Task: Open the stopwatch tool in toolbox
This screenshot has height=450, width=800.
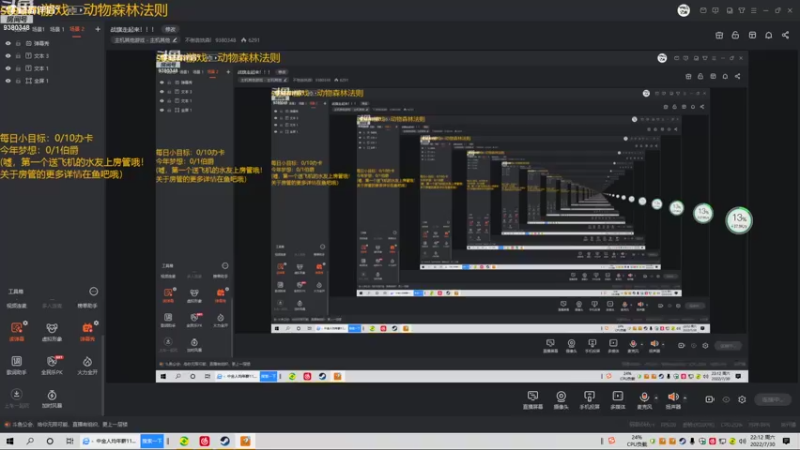Action: (52, 398)
